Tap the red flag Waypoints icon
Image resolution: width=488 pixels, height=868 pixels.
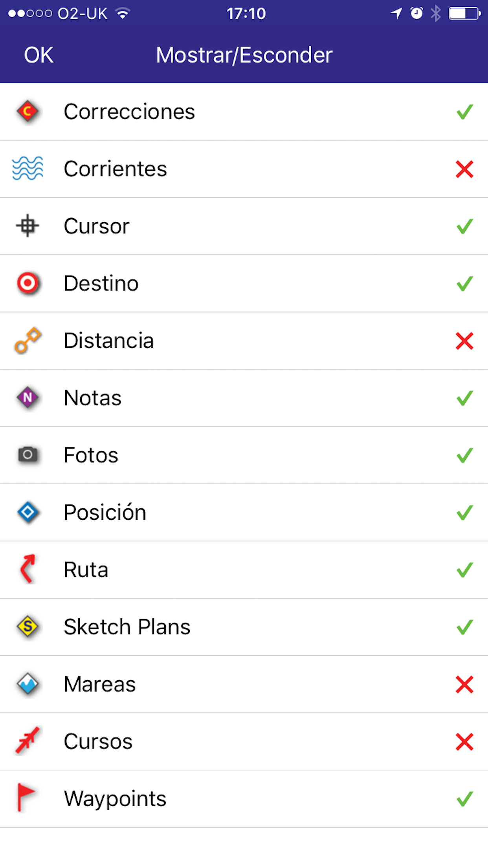pos(26,798)
